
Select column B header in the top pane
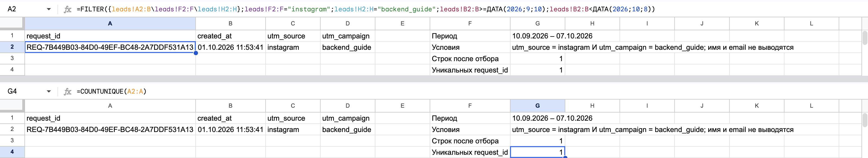coord(231,24)
